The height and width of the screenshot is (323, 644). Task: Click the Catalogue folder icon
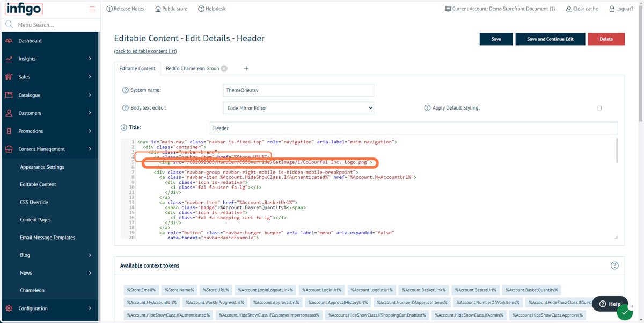9,95
